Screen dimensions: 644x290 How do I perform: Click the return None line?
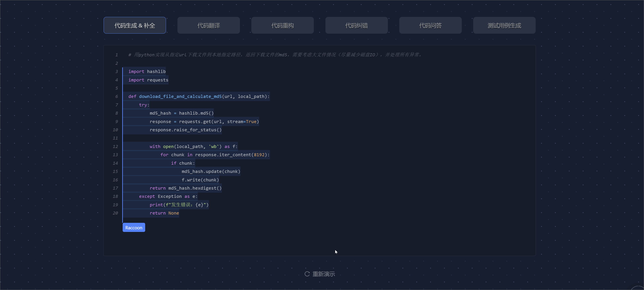click(x=164, y=213)
